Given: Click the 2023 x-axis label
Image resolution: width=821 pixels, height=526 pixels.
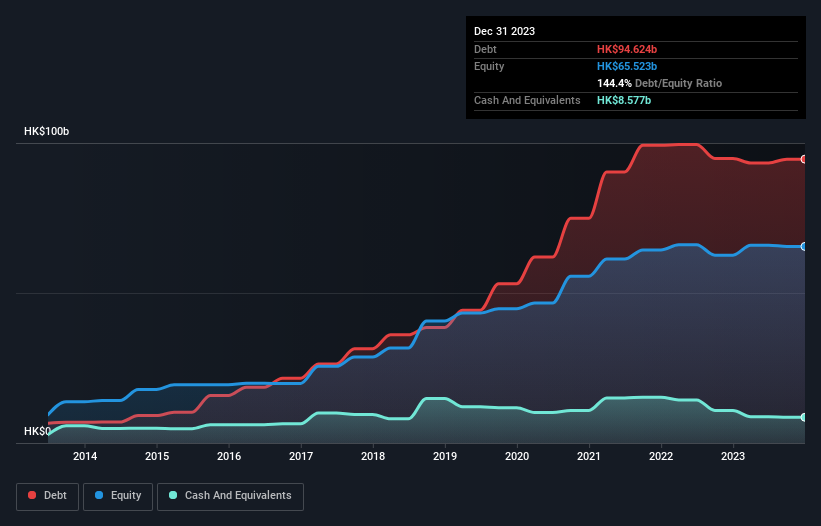Looking at the screenshot, I should (x=733, y=456).
